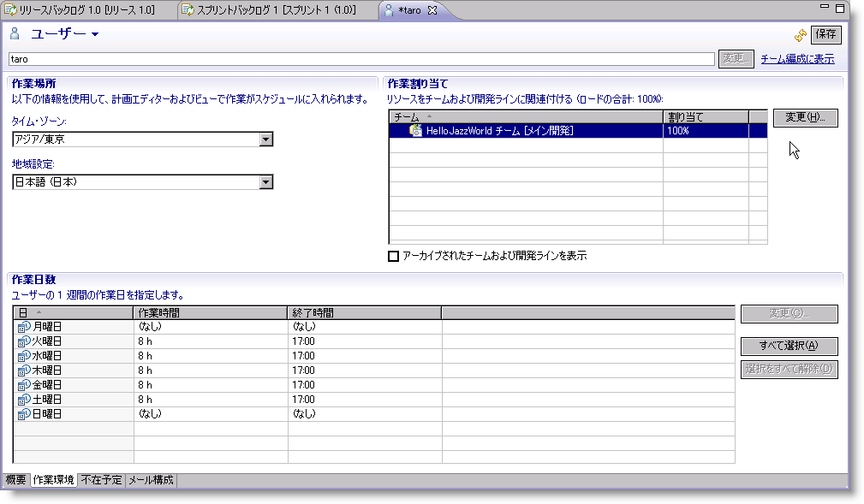Click すべて選択(A) button
The height and width of the screenshot is (504, 864).
789,346
